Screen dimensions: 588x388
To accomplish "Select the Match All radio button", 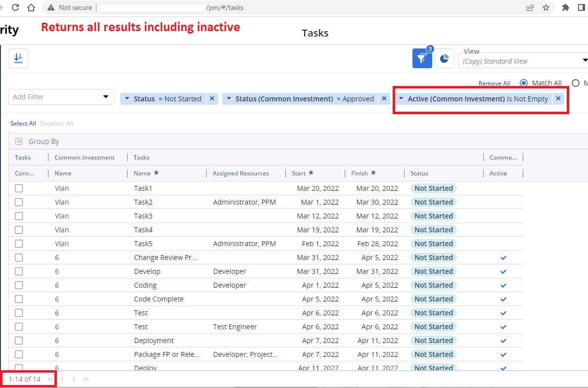I will [524, 83].
